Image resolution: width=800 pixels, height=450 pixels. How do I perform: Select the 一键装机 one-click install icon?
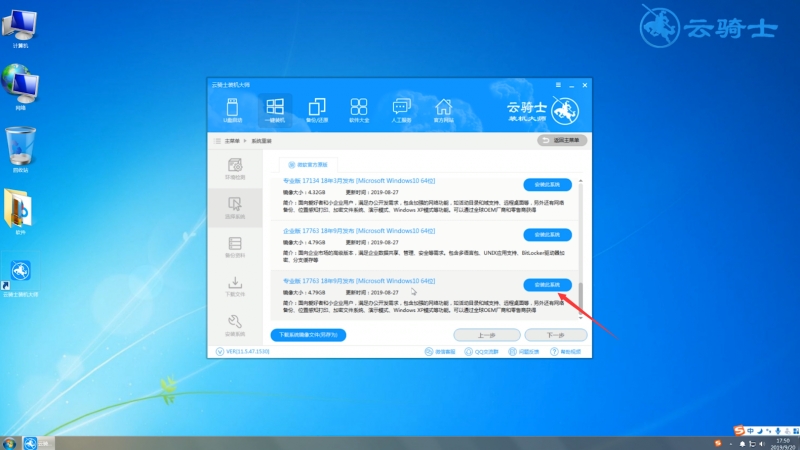pos(274,110)
